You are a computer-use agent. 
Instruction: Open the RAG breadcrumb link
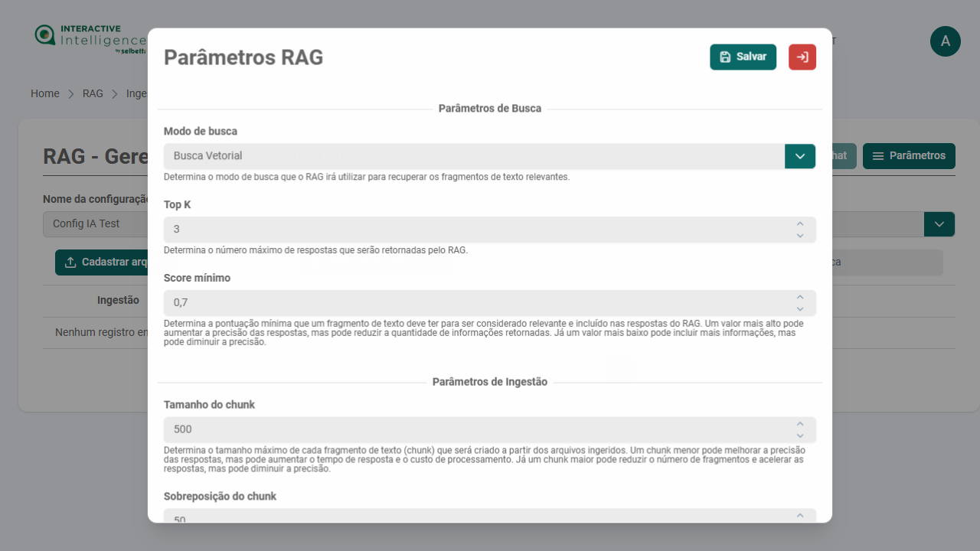coord(93,93)
